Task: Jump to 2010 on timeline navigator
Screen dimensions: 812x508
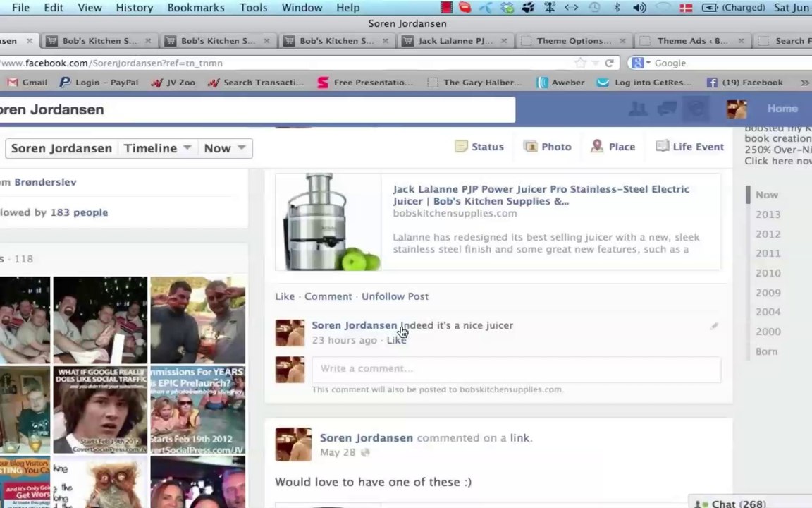Action: point(768,273)
